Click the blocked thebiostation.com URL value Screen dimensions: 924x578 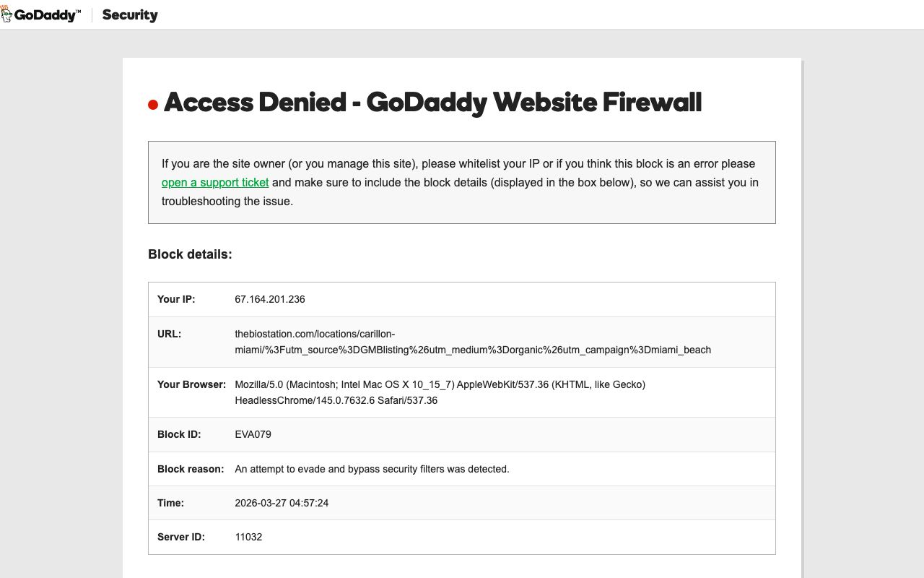click(x=472, y=342)
